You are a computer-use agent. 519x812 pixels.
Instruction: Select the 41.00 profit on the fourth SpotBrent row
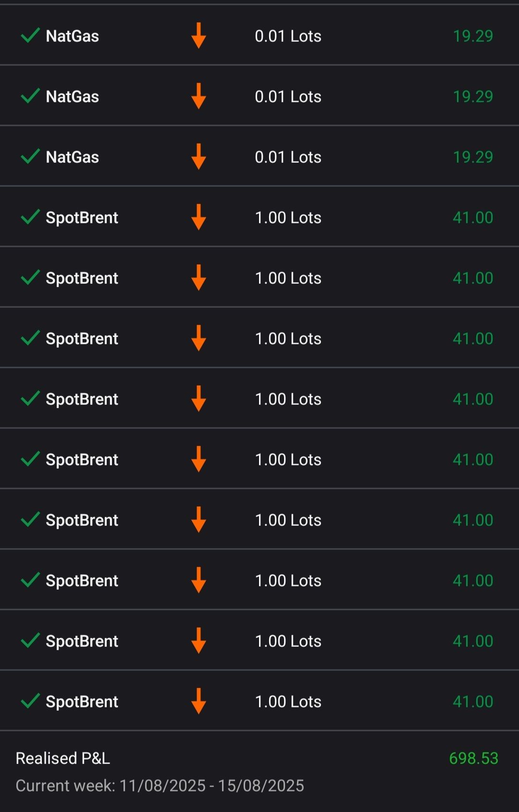473,399
